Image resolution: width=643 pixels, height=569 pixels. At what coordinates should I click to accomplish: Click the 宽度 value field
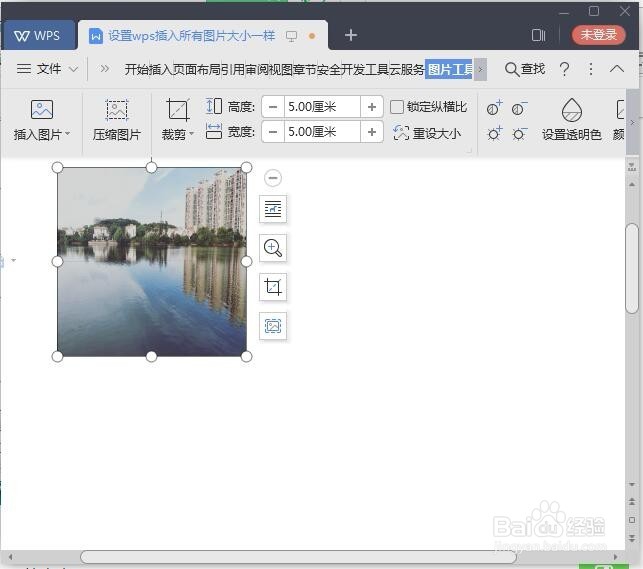click(x=322, y=132)
